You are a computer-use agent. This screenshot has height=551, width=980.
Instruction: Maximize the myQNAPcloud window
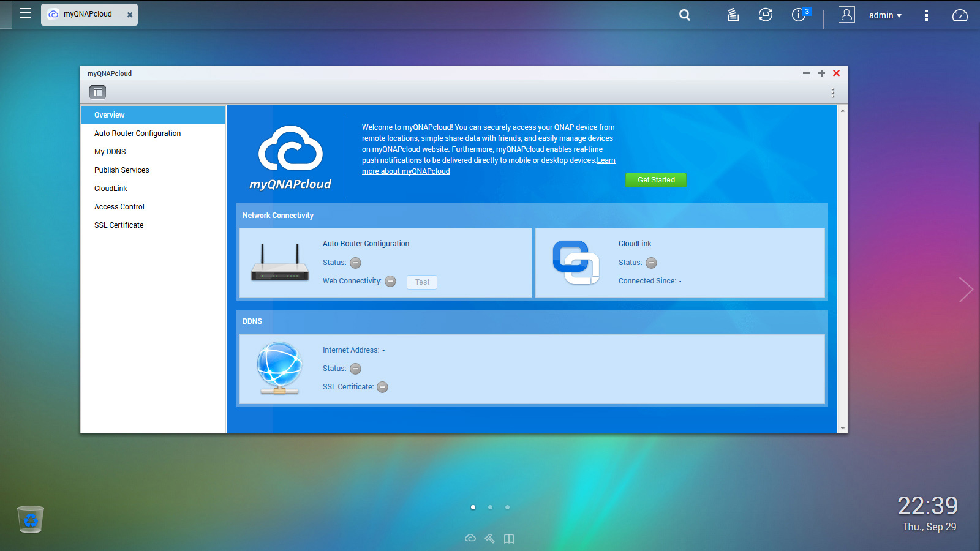[x=821, y=73]
